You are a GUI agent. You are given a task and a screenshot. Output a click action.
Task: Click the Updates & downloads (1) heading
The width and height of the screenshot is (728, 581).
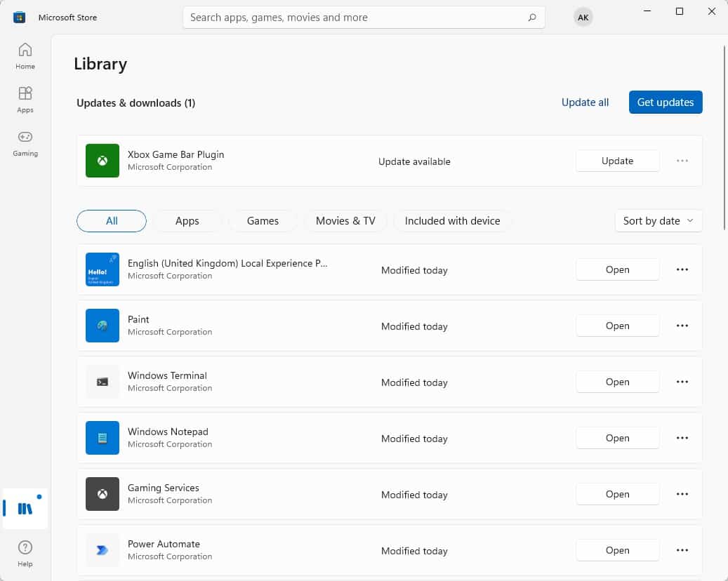click(x=135, y=102)
